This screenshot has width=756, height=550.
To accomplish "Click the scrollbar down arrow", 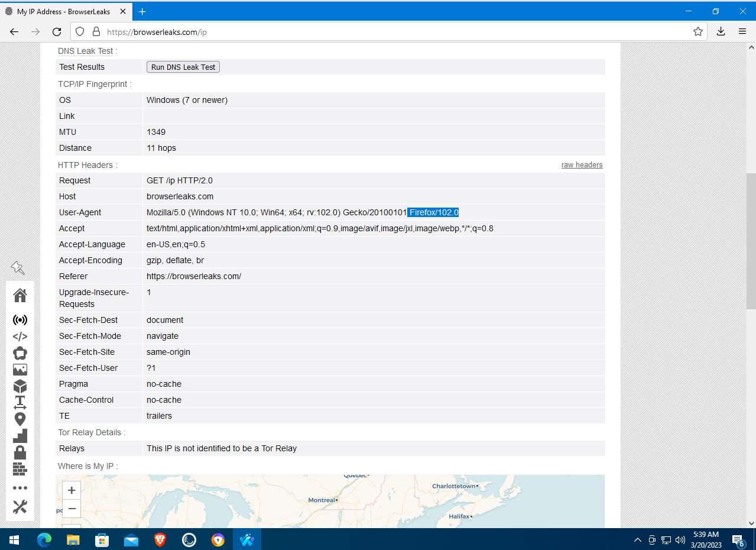I will tap(751, 523).
